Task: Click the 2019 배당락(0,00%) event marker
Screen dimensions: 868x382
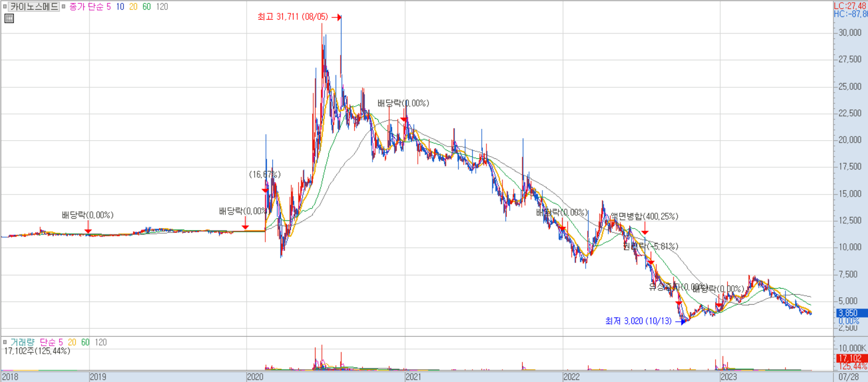Action: tap(88, 215)
